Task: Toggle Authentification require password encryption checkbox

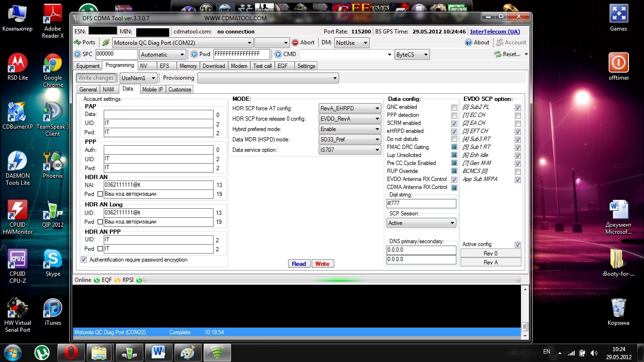Action: tap(84, 260)
